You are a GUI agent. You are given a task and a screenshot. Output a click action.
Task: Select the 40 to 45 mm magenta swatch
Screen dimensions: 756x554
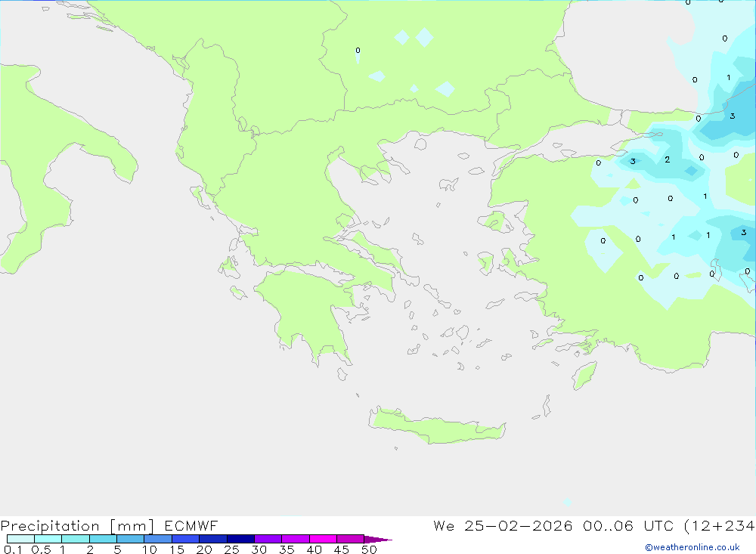point(323,539)
